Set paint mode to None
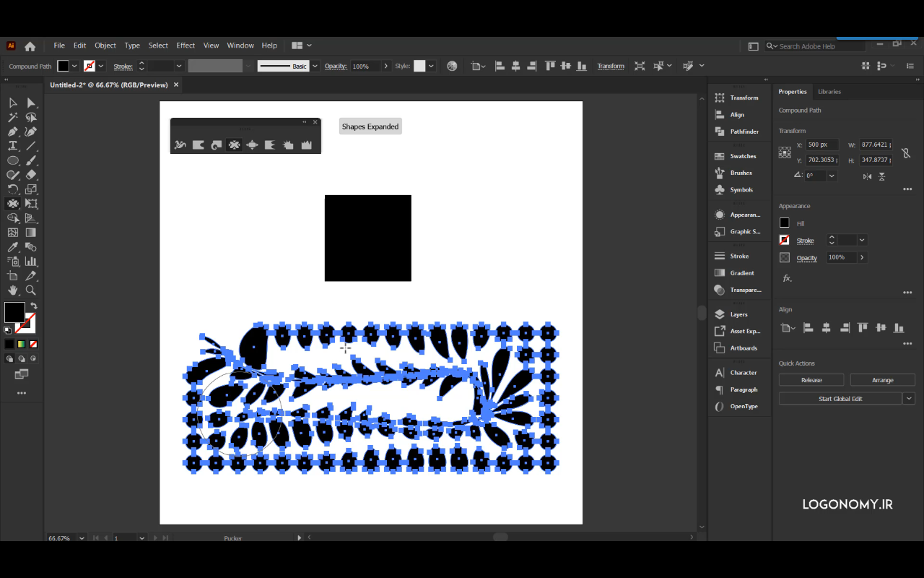 click(x=33, y=345)
